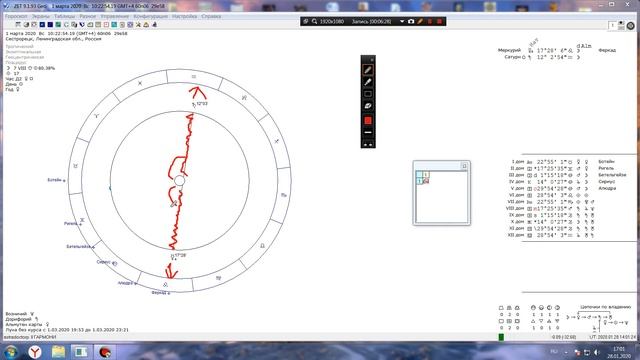The width and height of the screenshot is (640, 360).
Task: Open the red color swatch in the palette
Action: tap(368, 120)
